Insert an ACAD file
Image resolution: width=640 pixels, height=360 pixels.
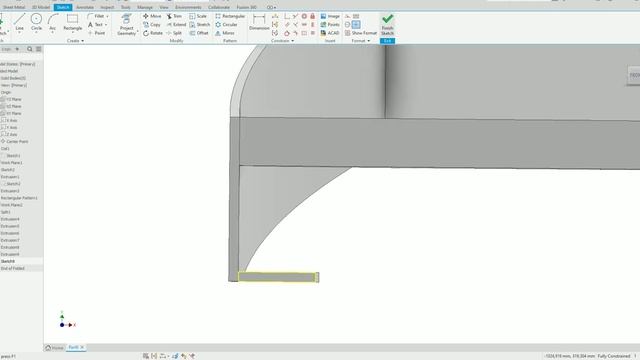click(330, 33)
